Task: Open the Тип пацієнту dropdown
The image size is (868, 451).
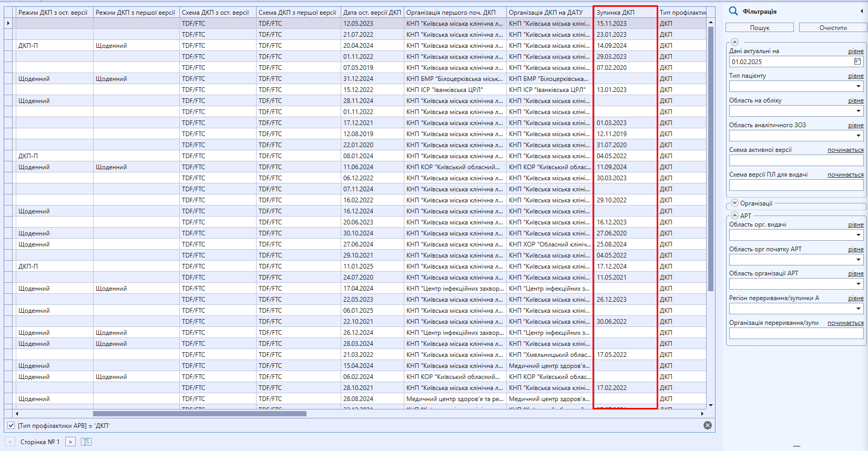Action: tap(859, 86)
